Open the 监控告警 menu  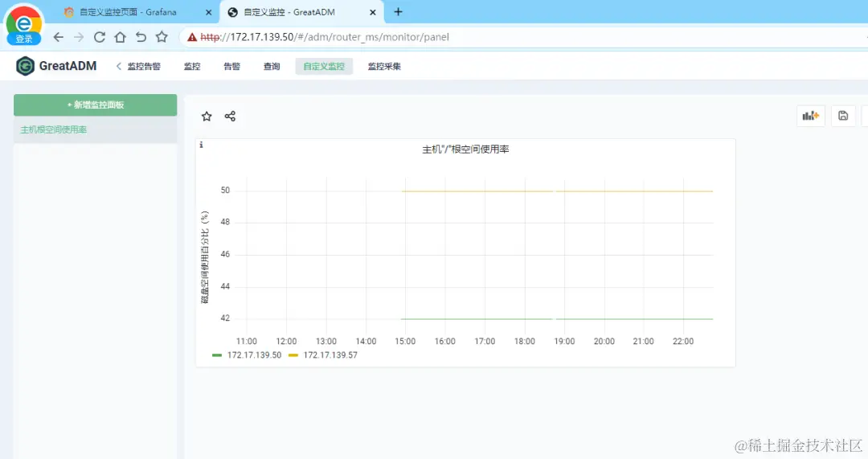(x=144, y=67)
